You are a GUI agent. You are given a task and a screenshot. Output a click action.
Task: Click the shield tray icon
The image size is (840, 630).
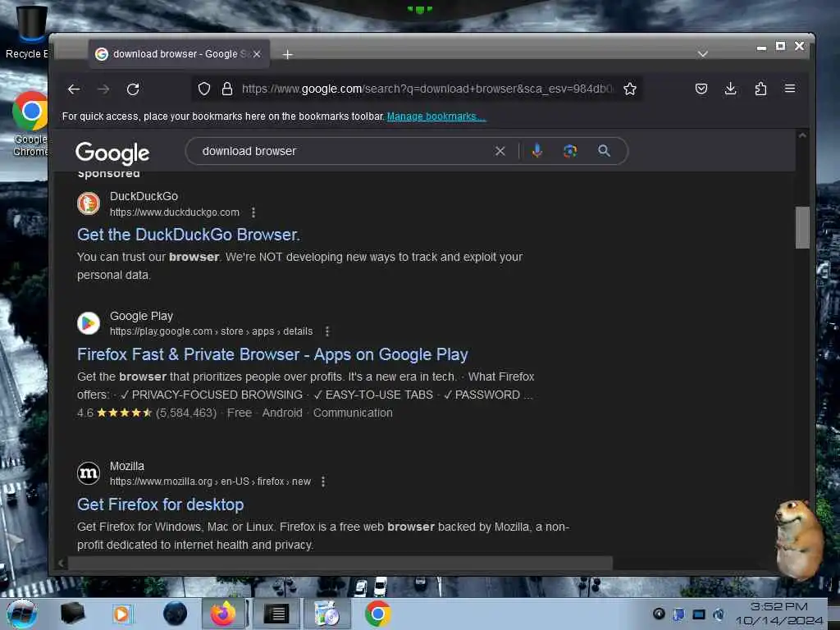678,614
